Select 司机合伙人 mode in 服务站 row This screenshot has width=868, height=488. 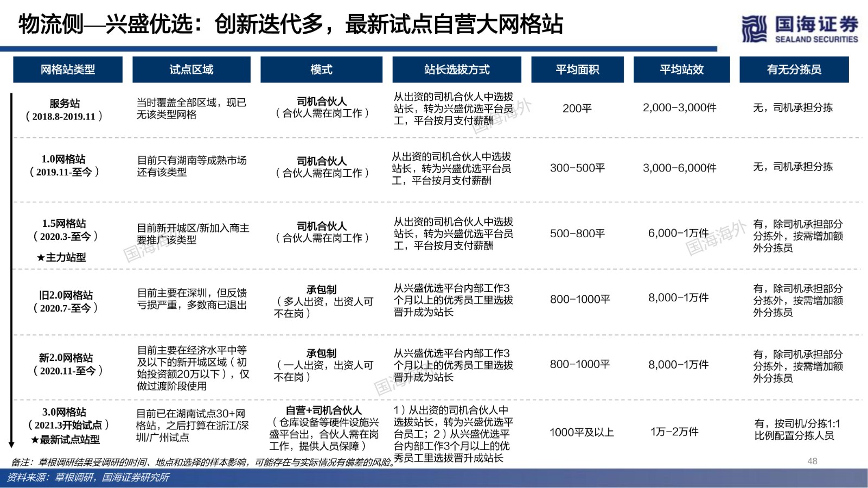322,107
